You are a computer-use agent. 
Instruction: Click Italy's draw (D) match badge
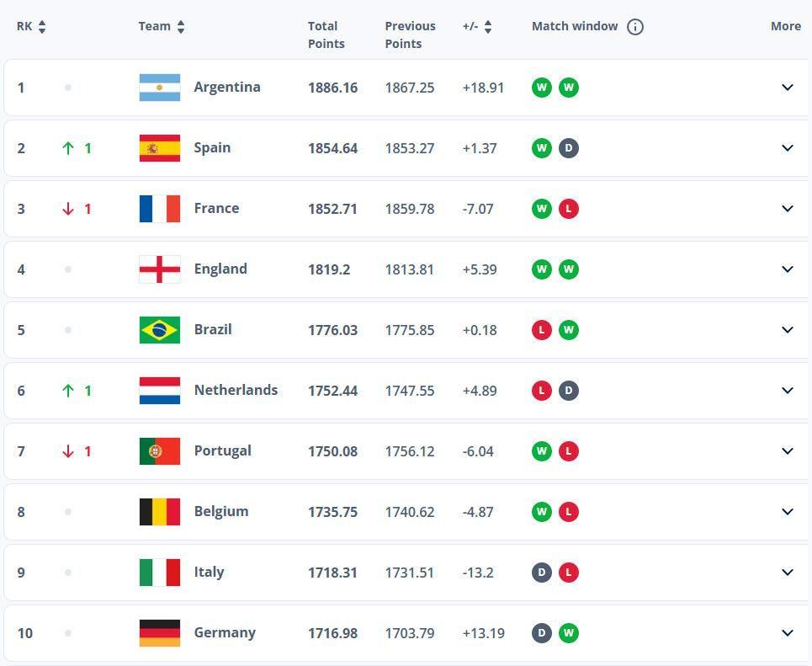point(542,573)
